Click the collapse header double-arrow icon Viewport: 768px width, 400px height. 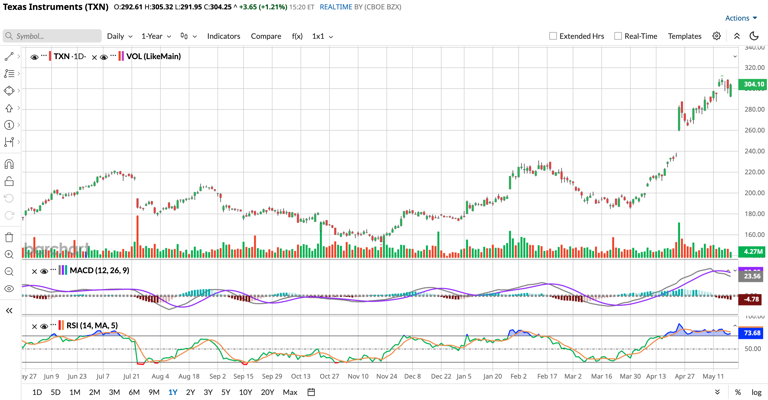pyautogui.click(x=737, y=36)
